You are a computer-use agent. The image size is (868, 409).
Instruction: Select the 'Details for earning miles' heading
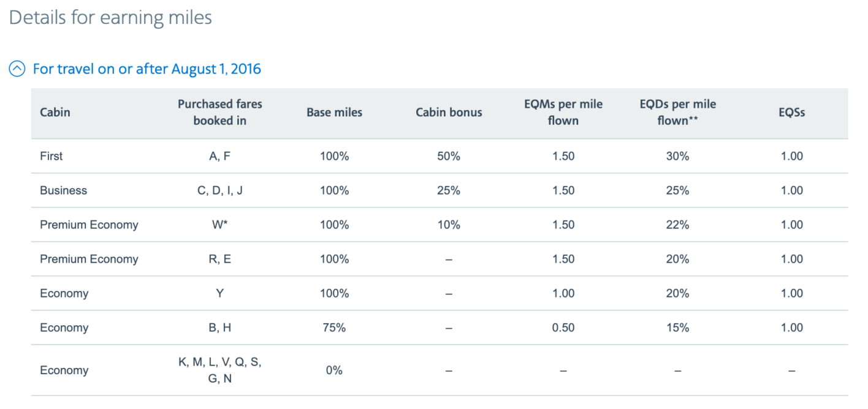[x=110, y=17]
